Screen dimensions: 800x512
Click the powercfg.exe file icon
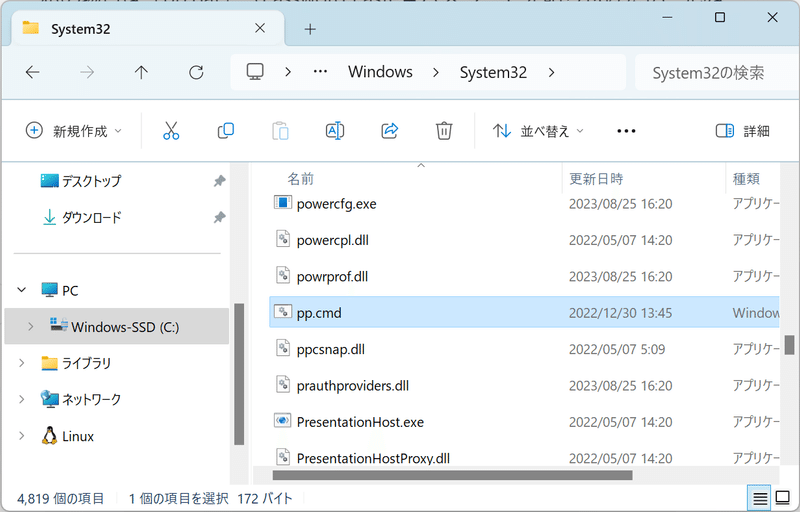click(x=282, y=203)
